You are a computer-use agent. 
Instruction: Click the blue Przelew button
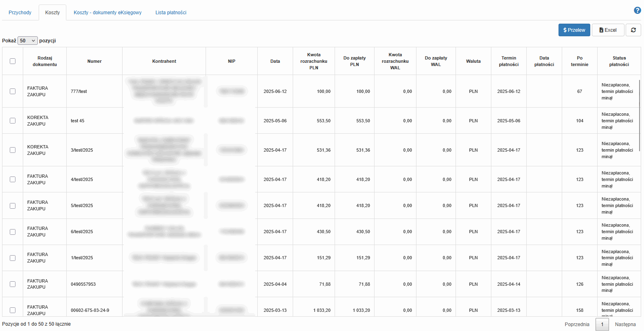tap(574, 30)
